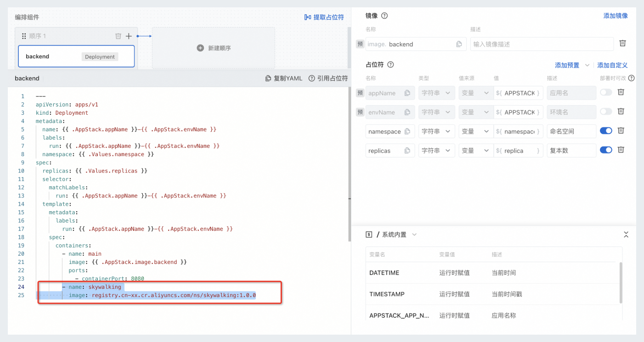Click line 25 skywalking image text

162,295
